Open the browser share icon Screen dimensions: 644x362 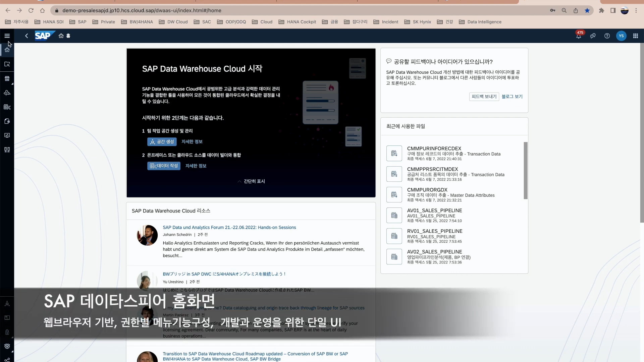tap(576, 10)
